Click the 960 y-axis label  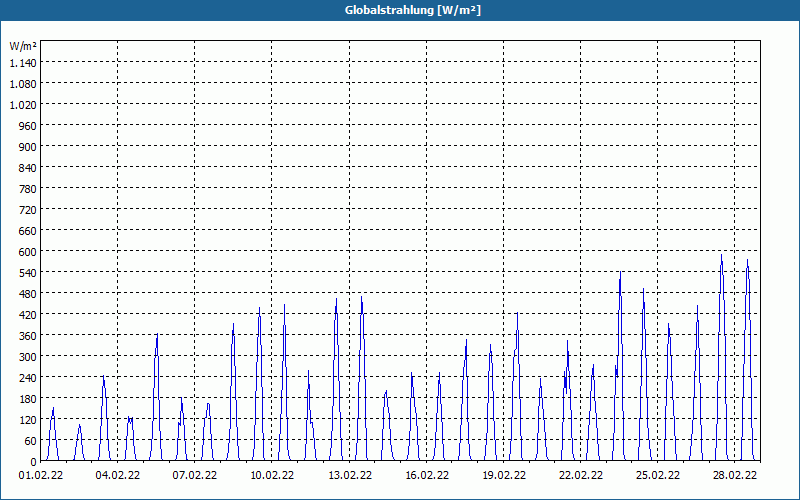click(28, 126)
